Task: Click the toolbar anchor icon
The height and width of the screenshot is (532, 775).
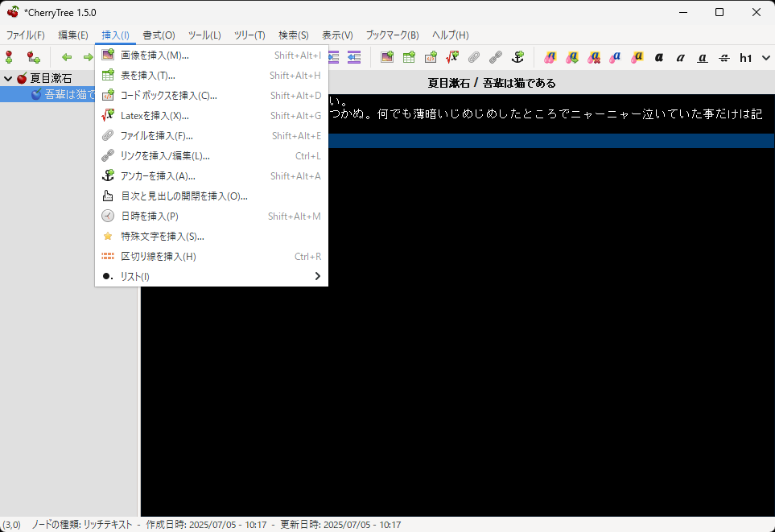Action: tap(517, 57)
